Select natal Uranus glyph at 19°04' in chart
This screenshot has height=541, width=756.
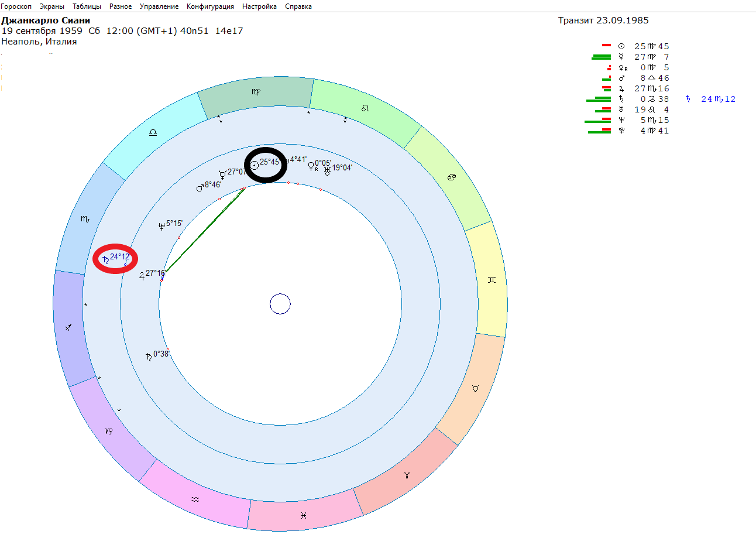pos(327,170)
